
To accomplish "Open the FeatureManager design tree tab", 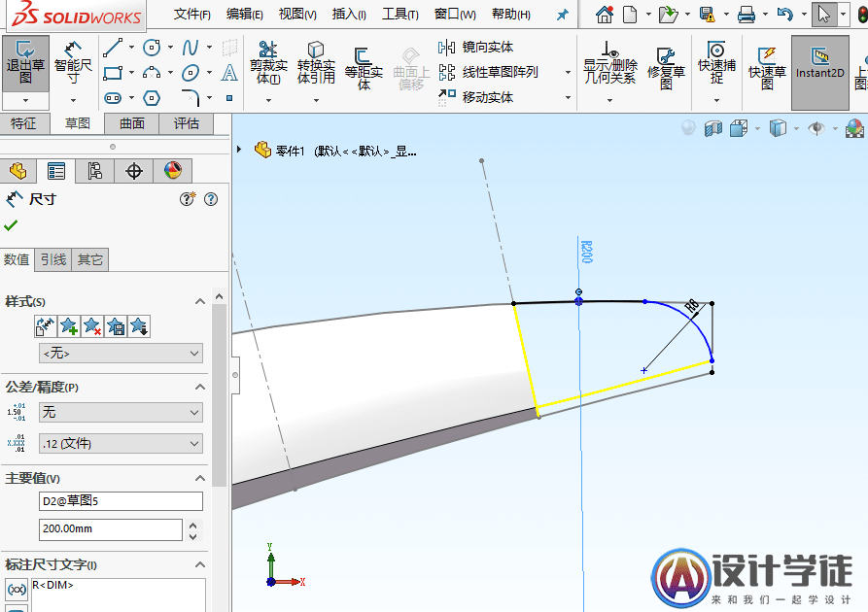I will coord(18,171).
